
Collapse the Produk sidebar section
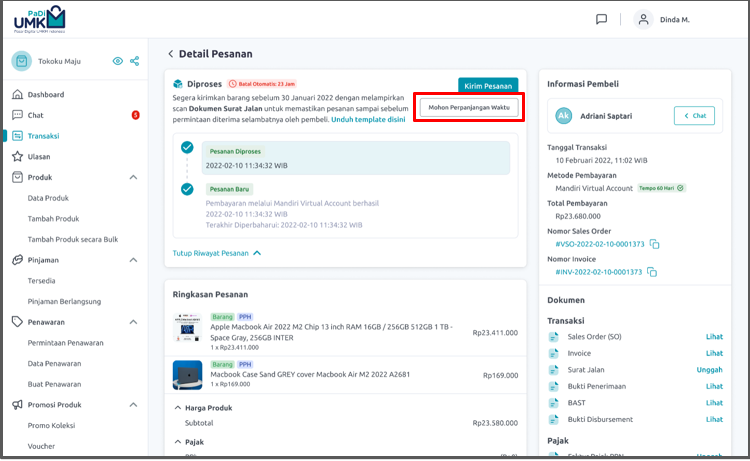click(134, 177)
